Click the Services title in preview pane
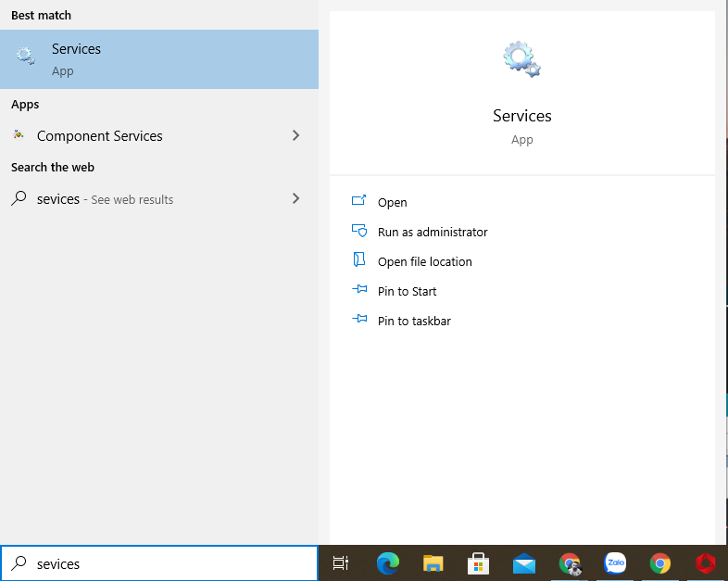Image resolution: width=728 pixels, height=581 pixels. click(x=521, y=116)
